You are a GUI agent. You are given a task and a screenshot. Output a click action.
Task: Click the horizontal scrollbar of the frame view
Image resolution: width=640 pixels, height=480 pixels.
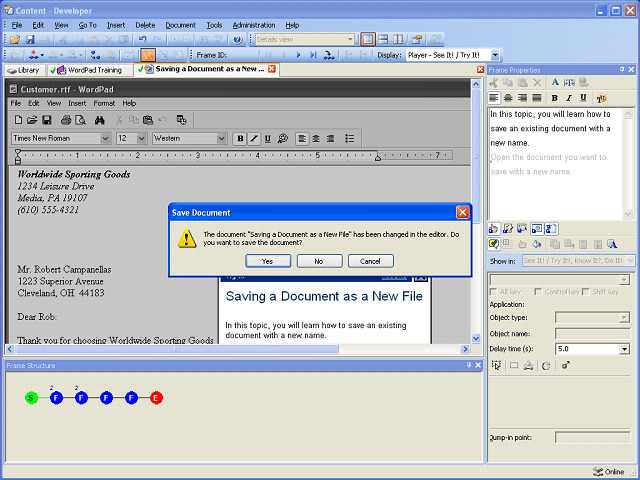pyautogui.click(x=177, y=349)
